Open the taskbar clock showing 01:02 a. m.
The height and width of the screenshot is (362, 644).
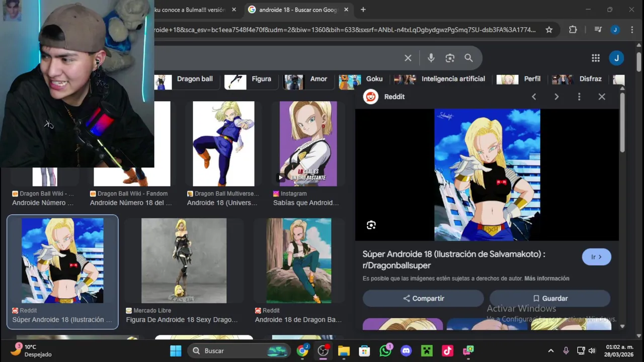point(619,350)
